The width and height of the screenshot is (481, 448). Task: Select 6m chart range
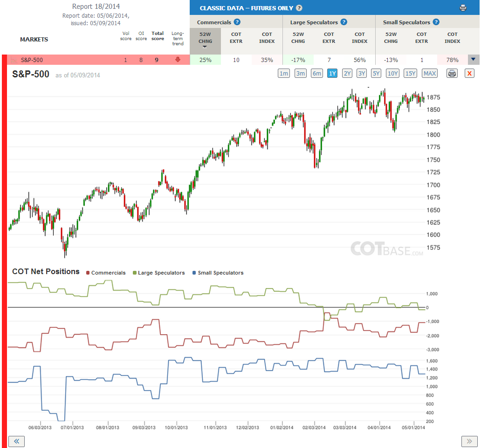317,74
